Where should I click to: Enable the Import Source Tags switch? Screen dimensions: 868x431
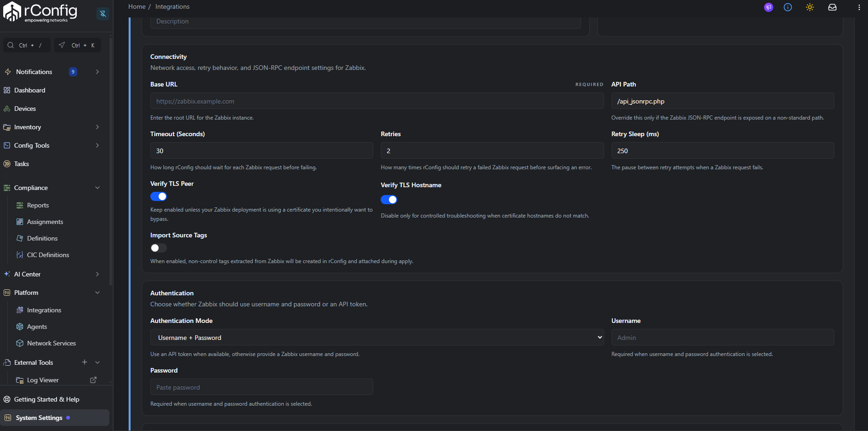click(159, 248)
